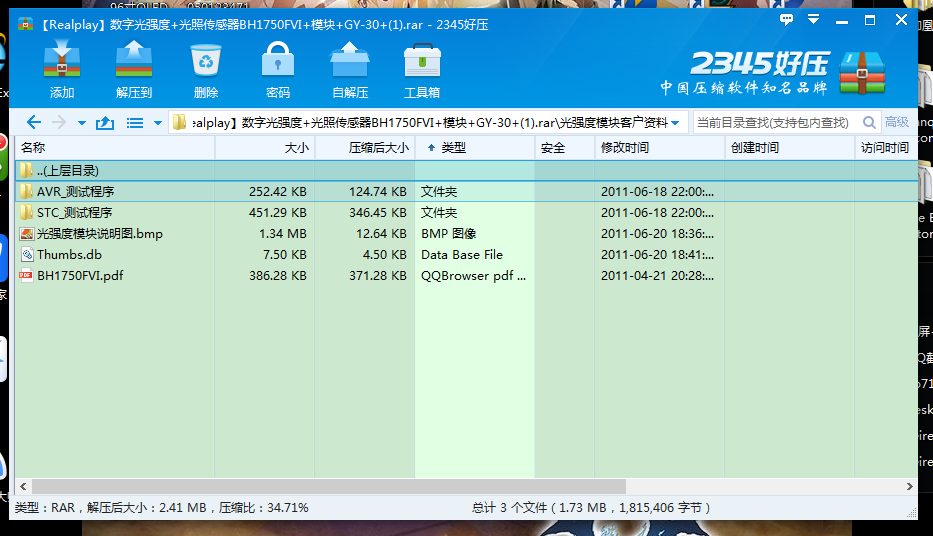Click the AVR_测试程序 folder icon
The height and width of the screenshot is (536, 933).
26,192
